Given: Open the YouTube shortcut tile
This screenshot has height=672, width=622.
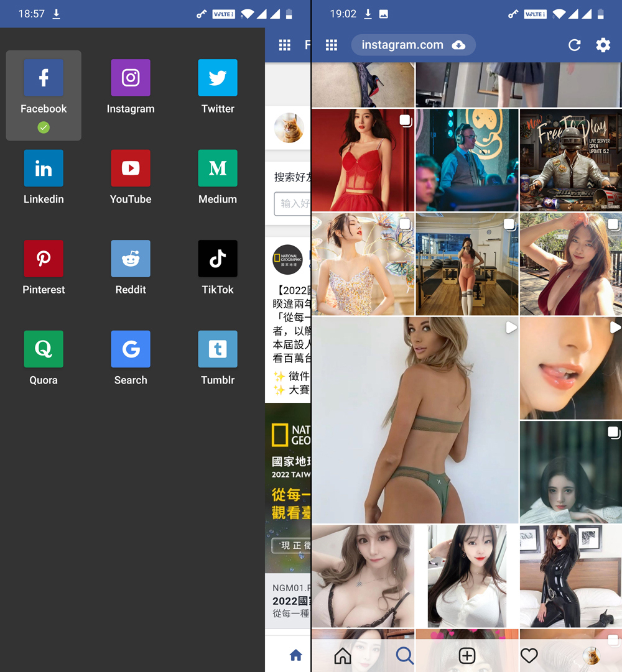Looking at the screenshot, I should pyautogui.click(x=131, y=177).
